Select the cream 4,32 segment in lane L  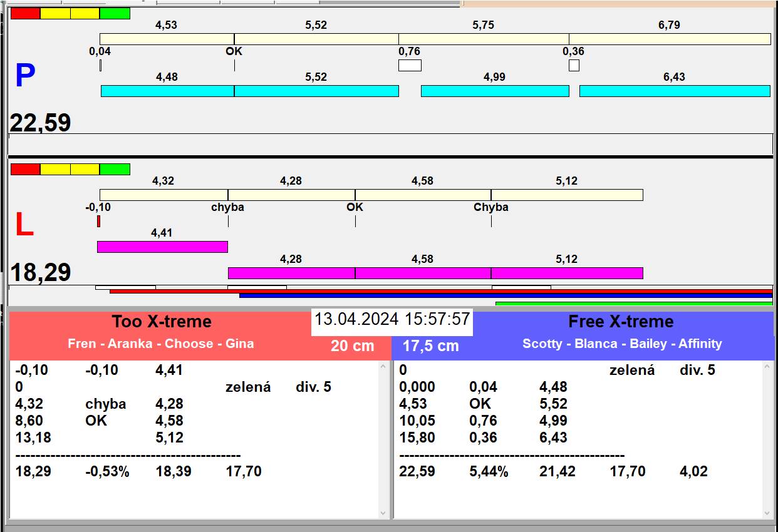pyautogui.click(x=164, y=195)
